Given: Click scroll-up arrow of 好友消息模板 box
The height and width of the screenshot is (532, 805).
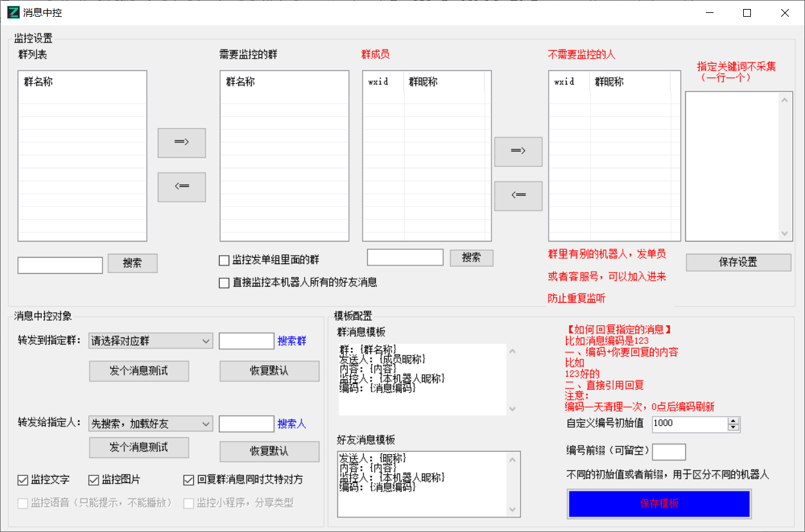Looking at the screenshot, I should [x=513, y=459].
